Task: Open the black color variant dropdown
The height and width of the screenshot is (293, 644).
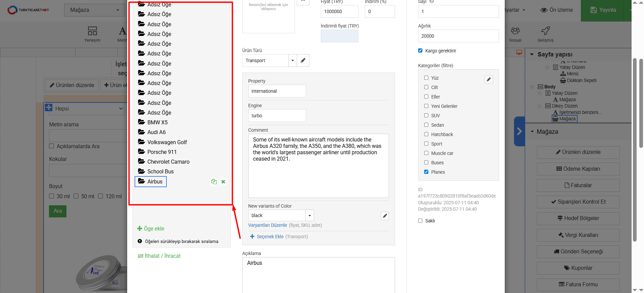Action: (x=310, y=215)
